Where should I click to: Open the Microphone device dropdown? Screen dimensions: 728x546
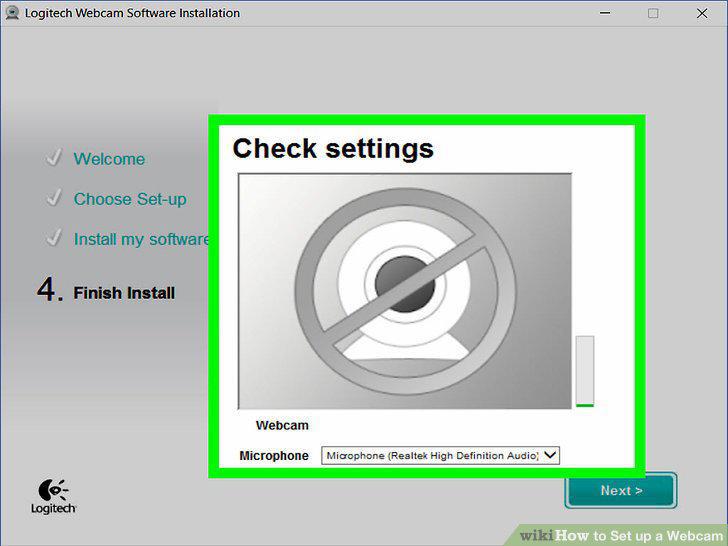[x=440, y=455]
